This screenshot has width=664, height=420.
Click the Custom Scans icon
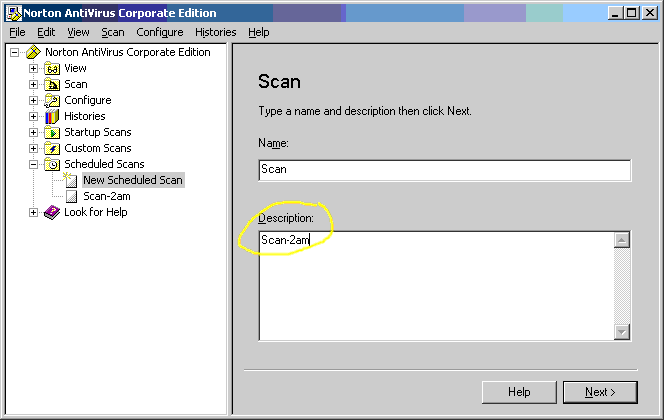coord(52,148)
